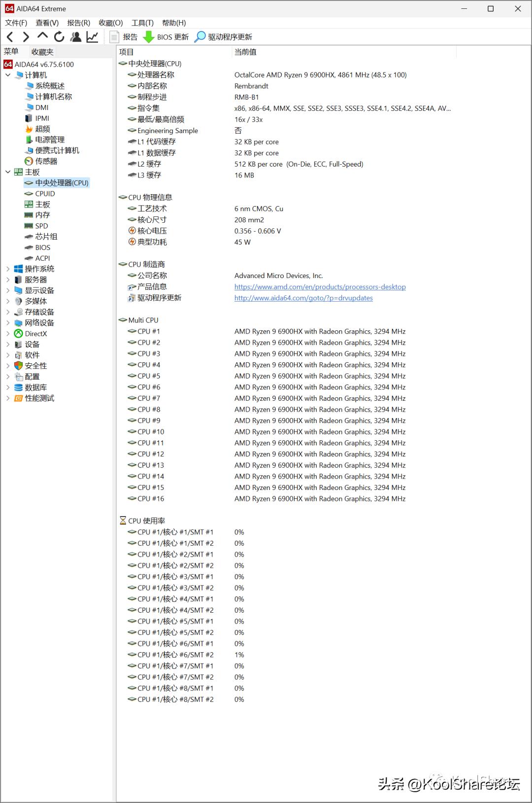The height and width of the screenshot is (803, 532).
Task: Collapse the 主板 tree node
Action: [8, 172]
